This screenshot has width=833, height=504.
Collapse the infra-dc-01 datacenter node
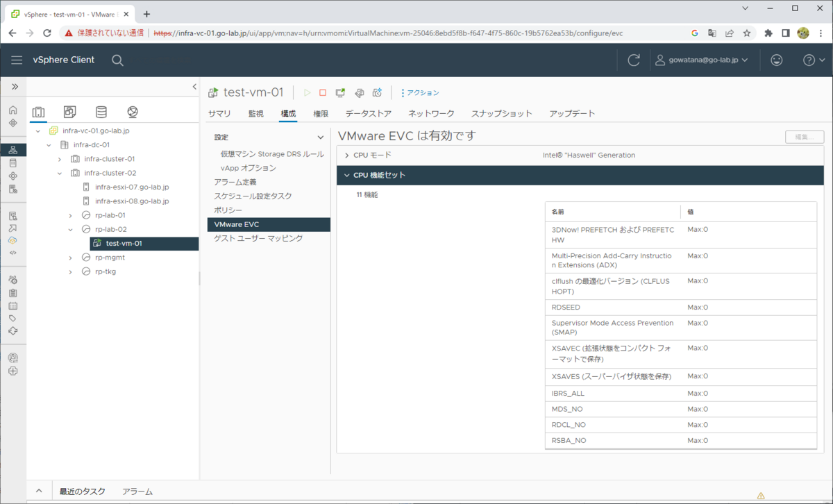pos(49,145)
